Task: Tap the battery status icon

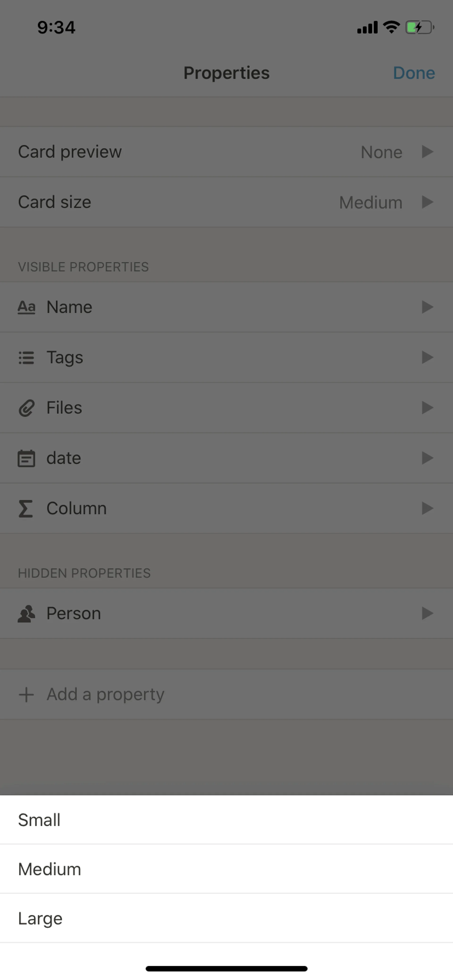Action: click(x=419, y=27)
